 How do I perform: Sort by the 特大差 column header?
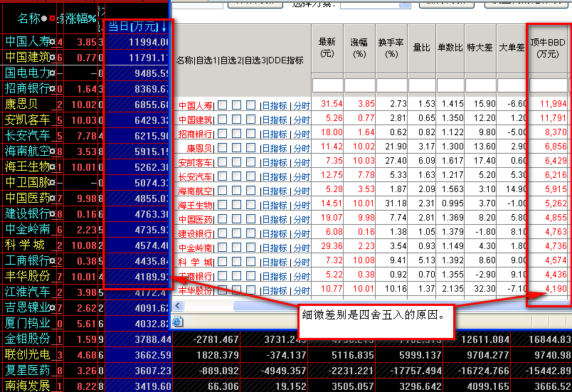click(x=480, y=48)
